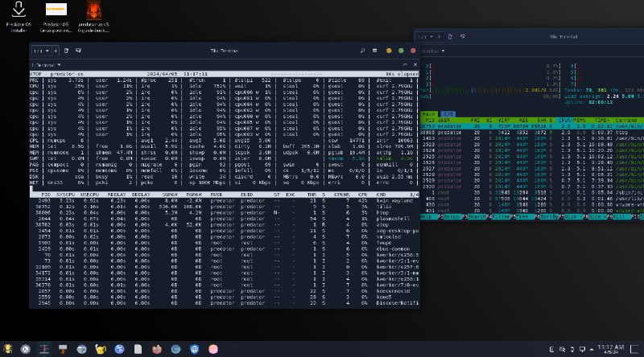Click the add terminal down icon in the front Tilix window

pos(78,51)
